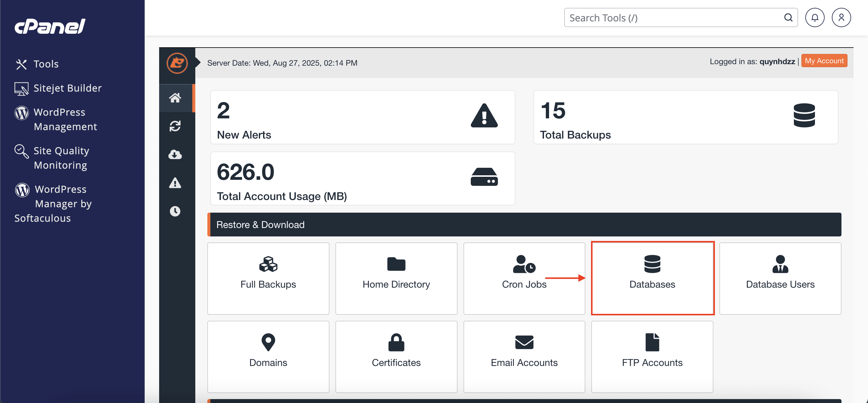
Task: Click the search magnifier icon
Action: (788, 17)
